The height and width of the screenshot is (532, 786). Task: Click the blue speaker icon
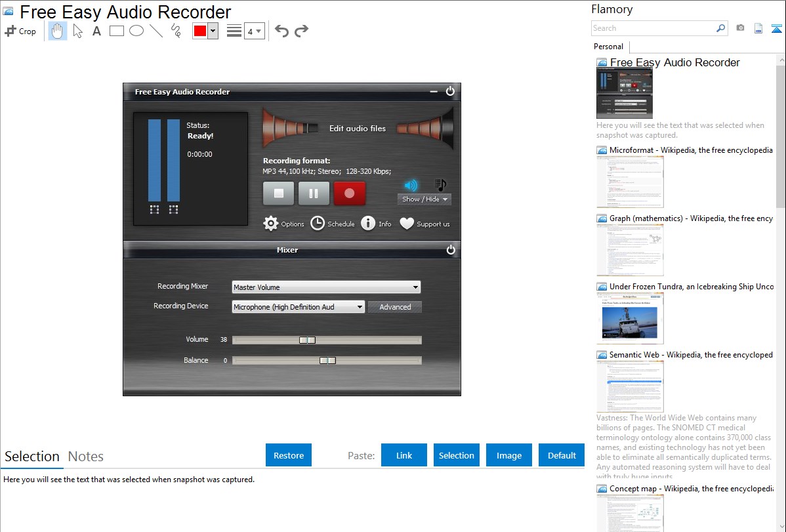click(411, 186)
